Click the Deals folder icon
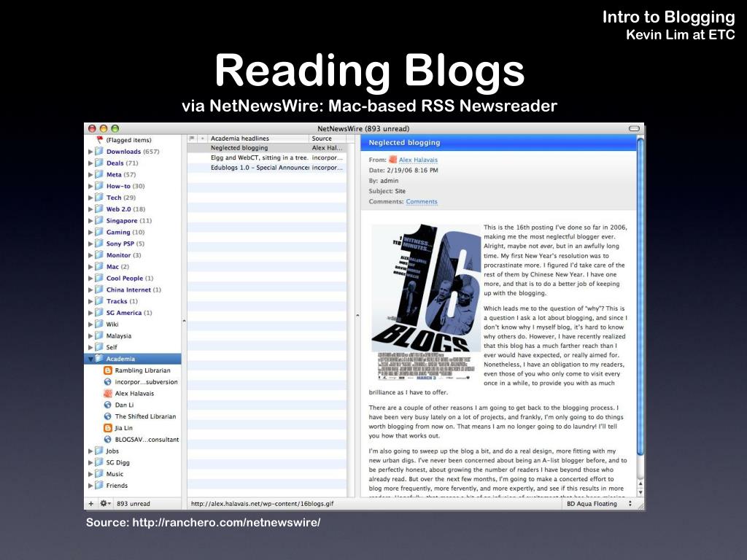The width and height of the screenshot is (747, 560). click(x=99, y=163)
